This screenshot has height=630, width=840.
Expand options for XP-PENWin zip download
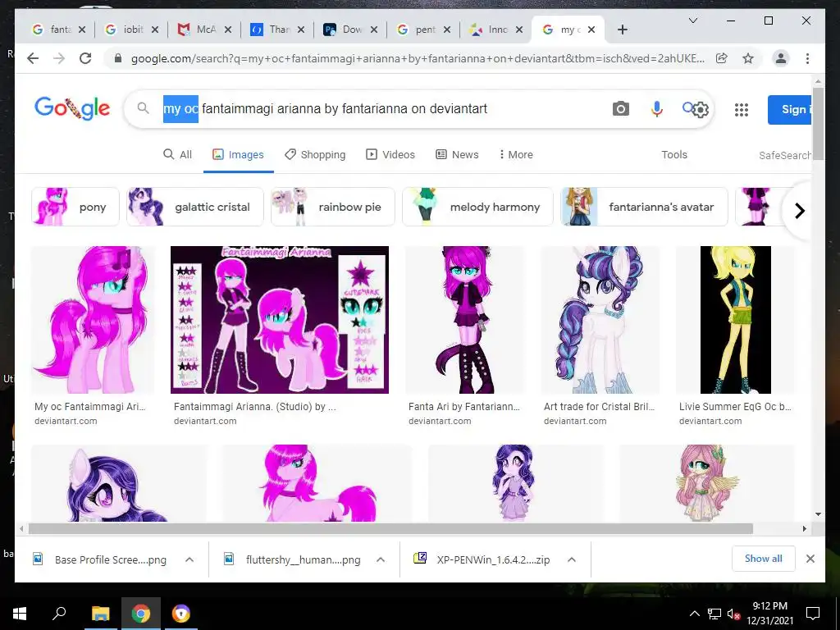pyautogui.click(x=572, y=559)
